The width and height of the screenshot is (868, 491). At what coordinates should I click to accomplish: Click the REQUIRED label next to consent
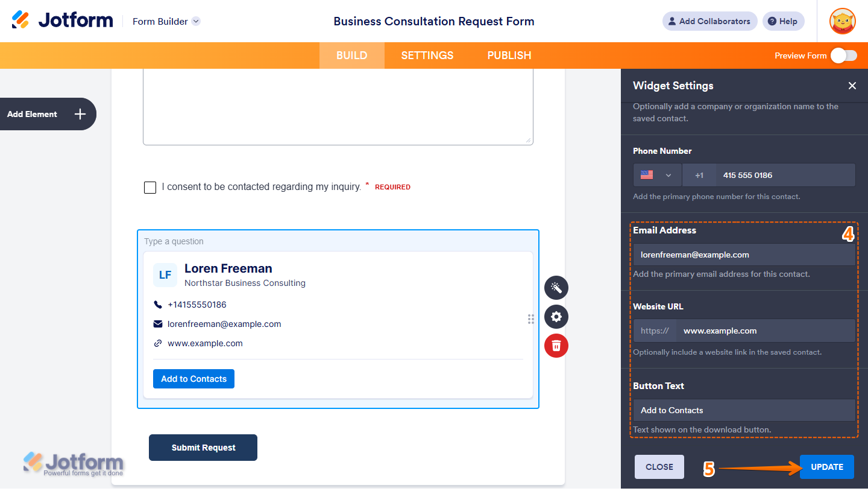(392, 187)
